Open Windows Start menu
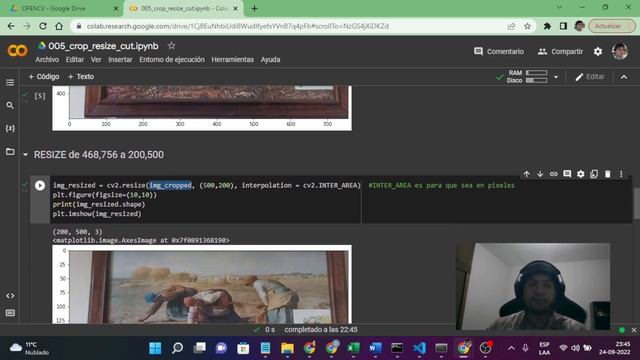This screenshot has height=360, width=640. (155, 348)
